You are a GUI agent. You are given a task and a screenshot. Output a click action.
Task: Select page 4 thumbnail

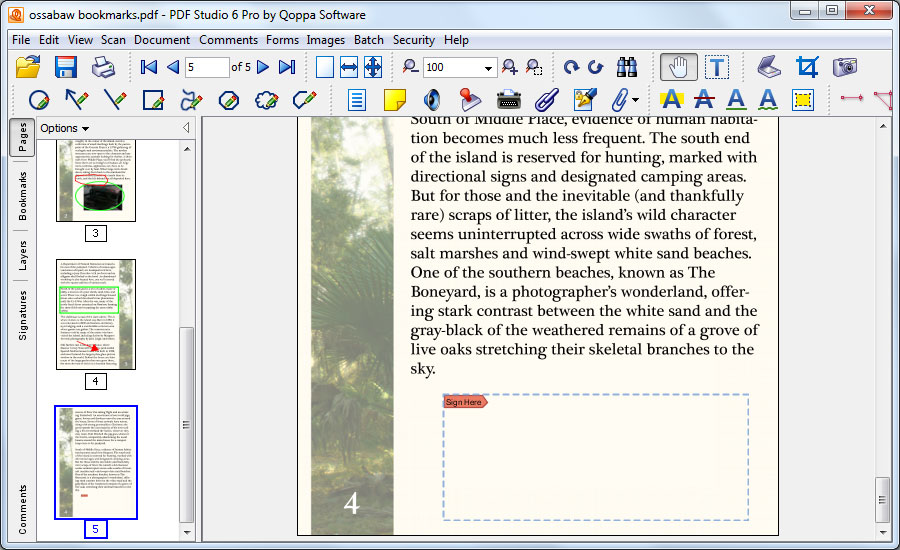tap(96, 314)
